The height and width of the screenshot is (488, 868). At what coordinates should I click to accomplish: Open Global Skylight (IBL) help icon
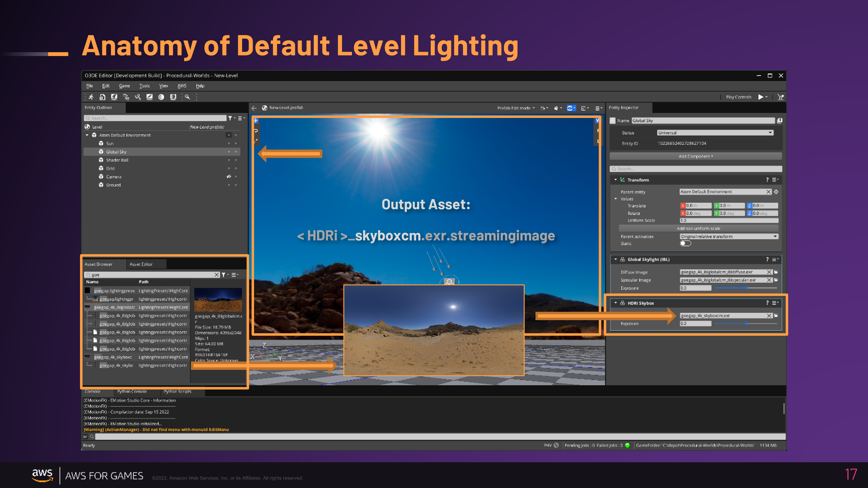tap(767, 259)
